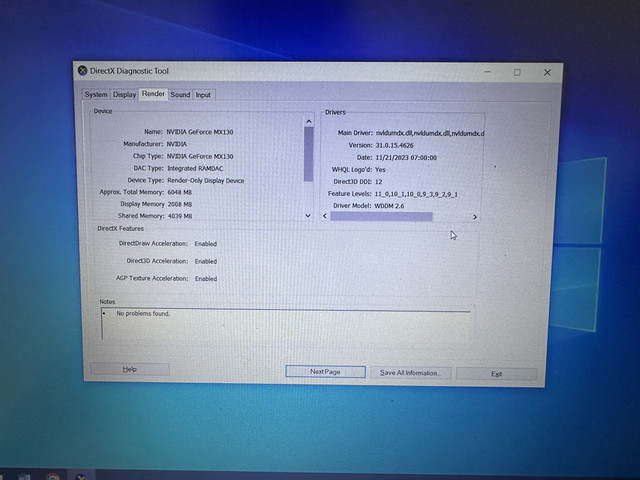Click the DirectX icon in the taskbar
This screenshot has width=640, height=480.
(81, 476)
